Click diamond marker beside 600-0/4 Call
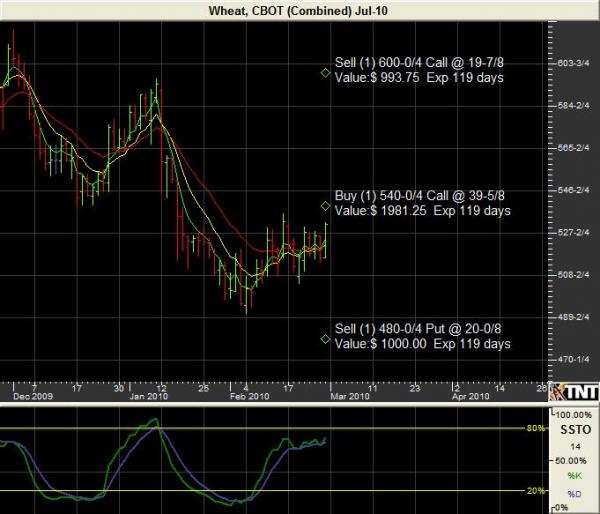The height and width of the screenshot is (514, 600). point(325,72)
